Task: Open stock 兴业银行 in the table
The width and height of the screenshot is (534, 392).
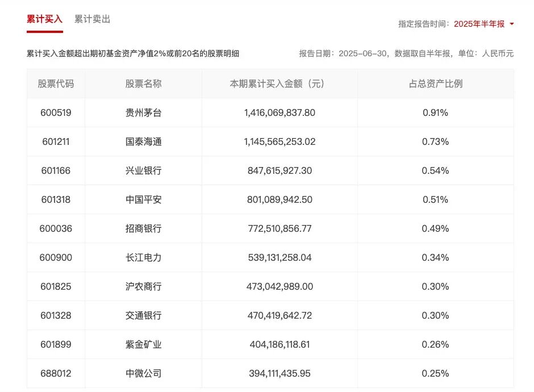Action: (x=143, y=170)
